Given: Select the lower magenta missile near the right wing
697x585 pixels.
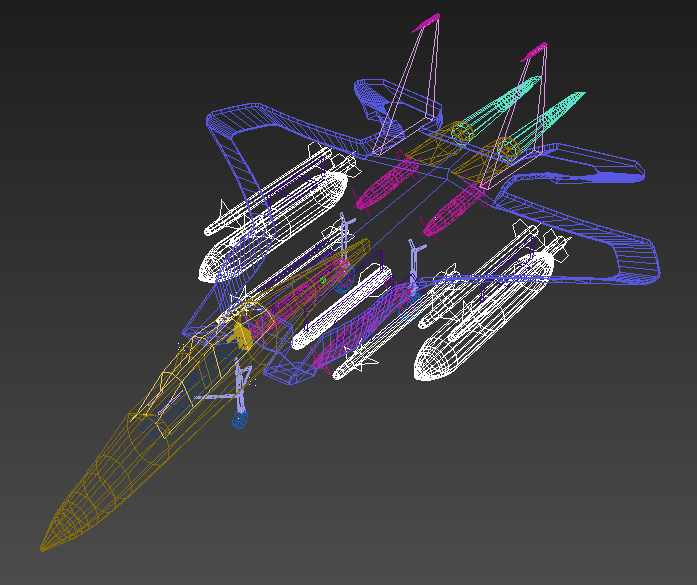Looking at the screenshot, I should pyautogui.click(x=452, y=212).
